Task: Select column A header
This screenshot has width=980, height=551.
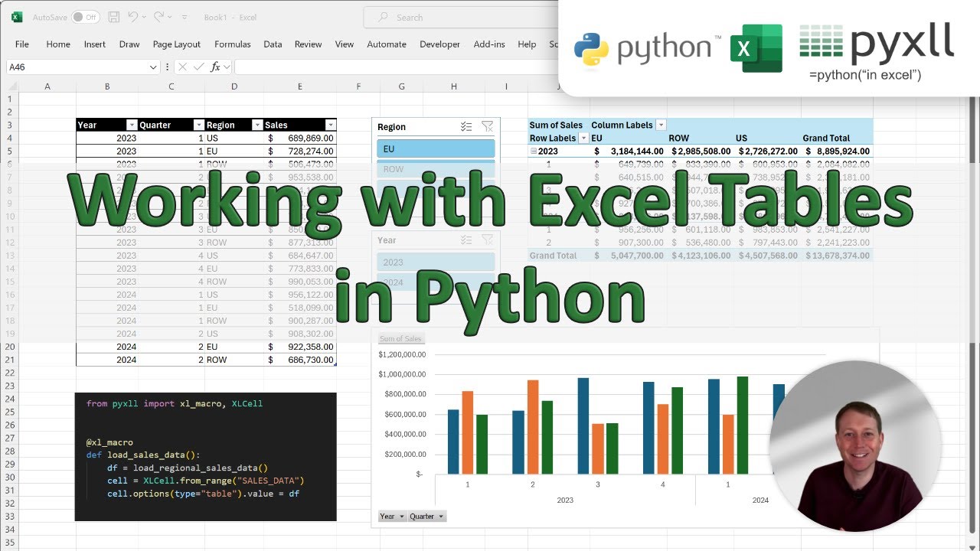Action: click(47, 86)
